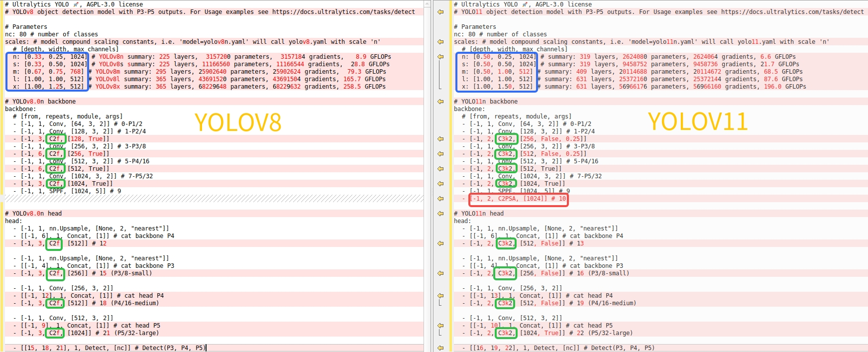Click '# Ultralytics YOLO, AGPL-3.0 license' in right pane
868x352 pixels.
pyautogui.click(x=523, y=4)
